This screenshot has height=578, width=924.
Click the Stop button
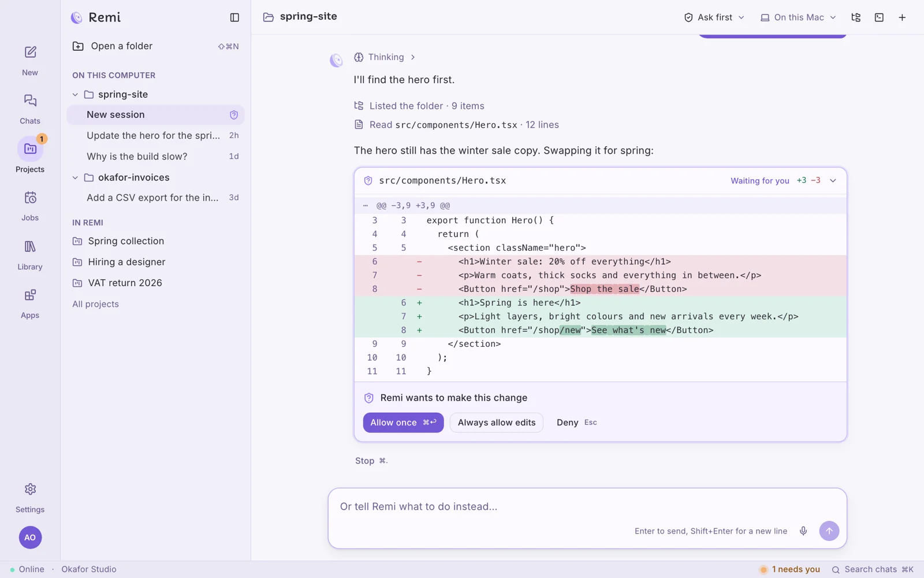click(x=371, y=461)
